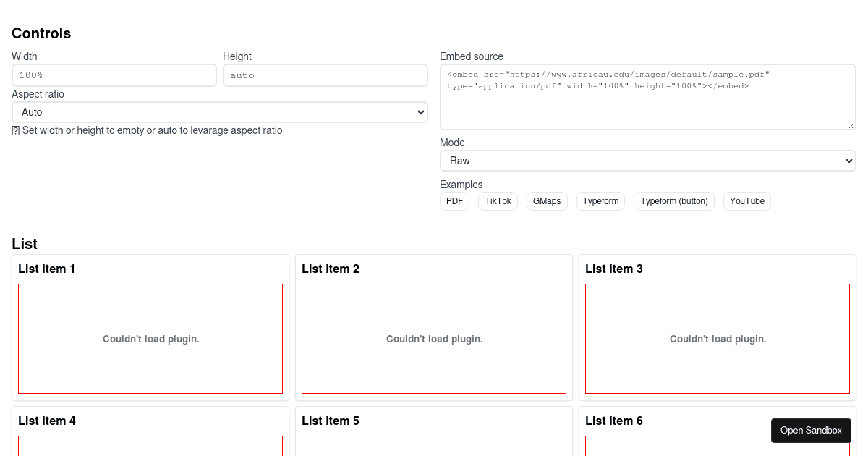The width and height of the screenshot is (868, 456).
Task: Click inside the Height input showing auto
Action: click(x=325, y=75)
